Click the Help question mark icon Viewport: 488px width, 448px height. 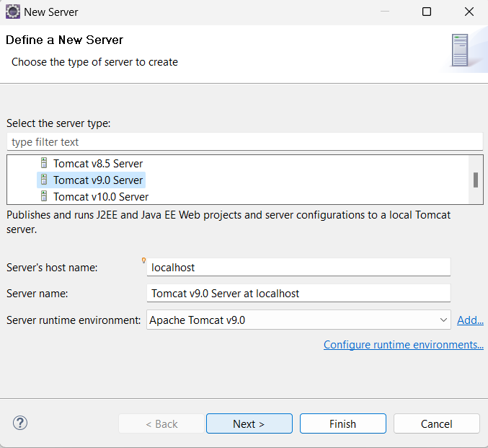pyautogui.click(x=20, y=423)
